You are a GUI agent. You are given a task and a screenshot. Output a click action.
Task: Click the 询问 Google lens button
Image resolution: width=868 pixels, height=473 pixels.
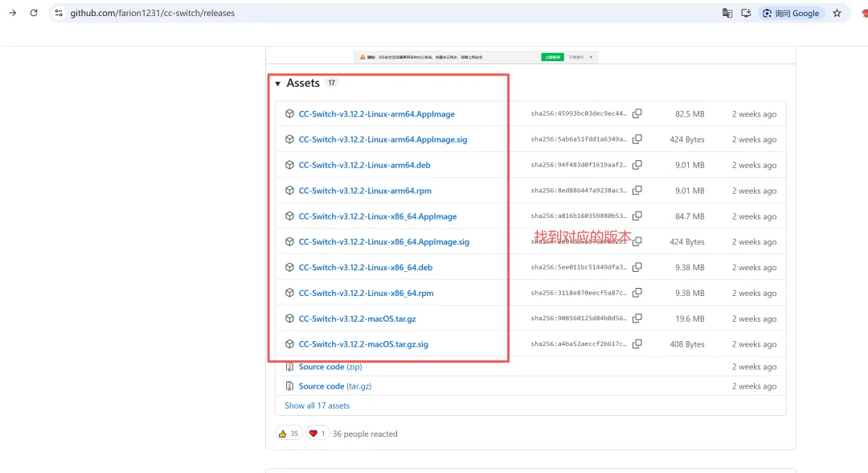tap(791, 13)
